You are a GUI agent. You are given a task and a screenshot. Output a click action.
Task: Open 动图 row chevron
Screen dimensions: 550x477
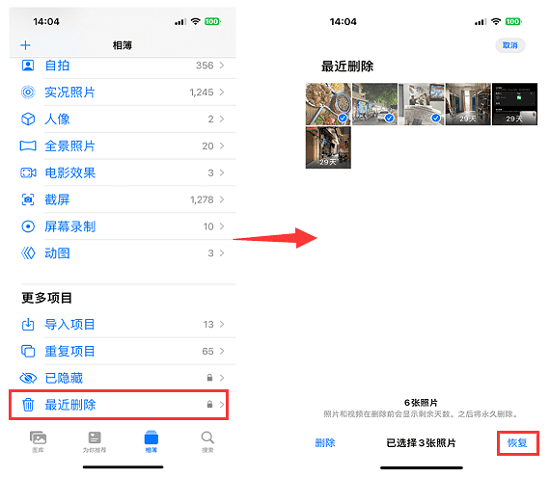click(222, 253)
